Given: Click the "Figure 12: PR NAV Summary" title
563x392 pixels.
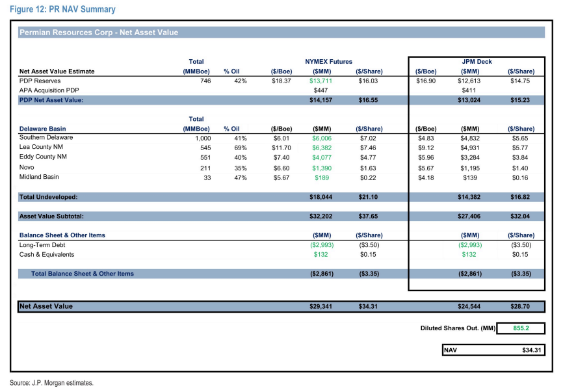Looking at the screenshot, I should tap(62, 9).
